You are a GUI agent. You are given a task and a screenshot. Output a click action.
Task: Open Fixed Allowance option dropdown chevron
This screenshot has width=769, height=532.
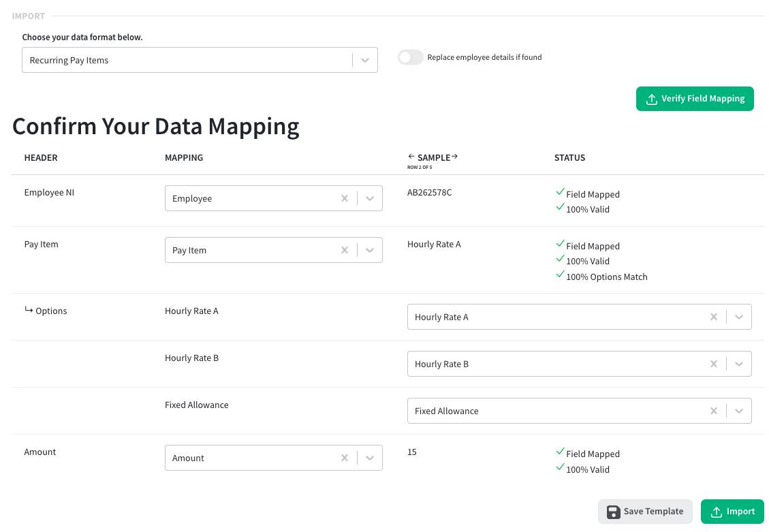pyautogui.click(x=738, y=411)
